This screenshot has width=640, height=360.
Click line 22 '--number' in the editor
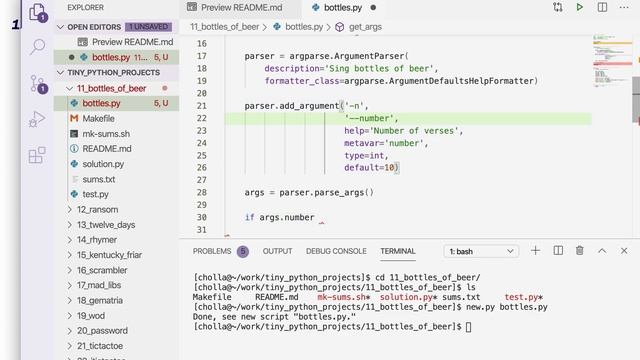(x=371, y=118)
